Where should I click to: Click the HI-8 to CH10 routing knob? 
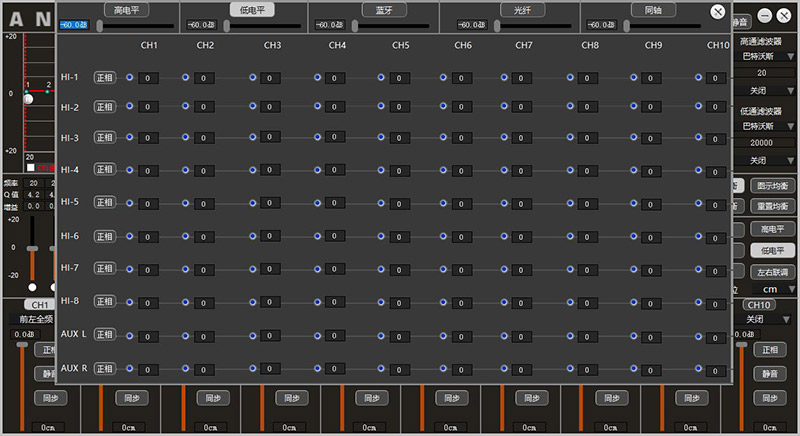696,300
